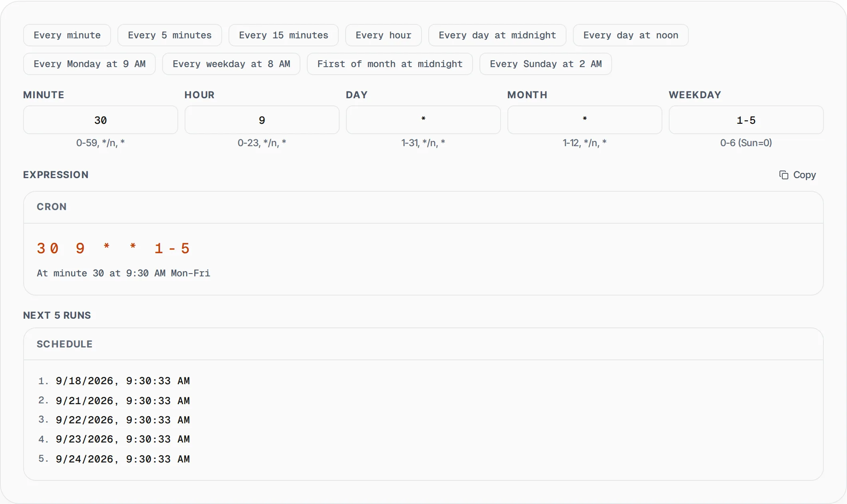Click the cron expression "30 9 * * 1-5"
This screenshot has height=504, width=847.
tap(113, 248)
